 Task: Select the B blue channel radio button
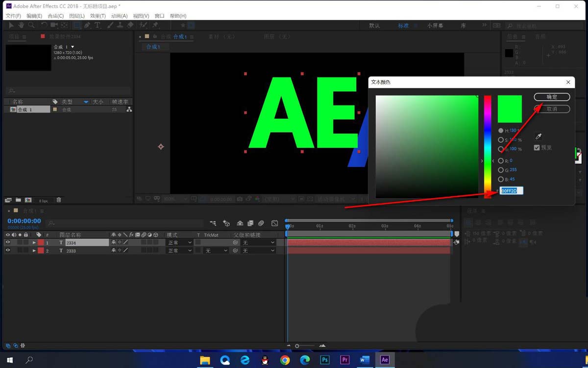pos(501,179)
